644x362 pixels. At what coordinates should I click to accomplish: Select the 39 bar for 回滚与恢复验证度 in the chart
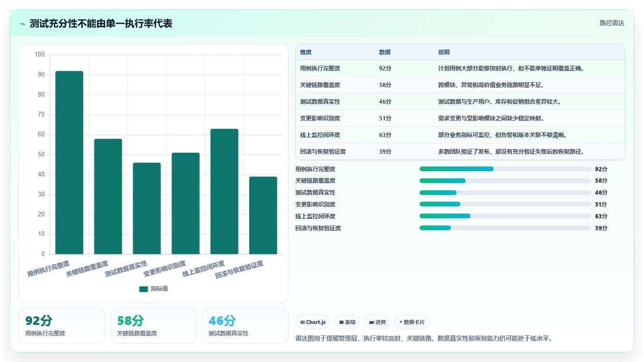coord(263,215)
